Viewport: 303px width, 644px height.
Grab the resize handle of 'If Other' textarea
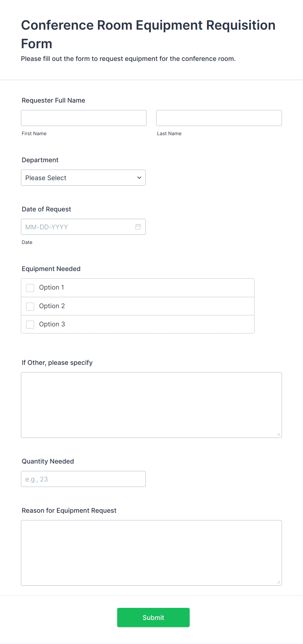[x=279, y=435]
